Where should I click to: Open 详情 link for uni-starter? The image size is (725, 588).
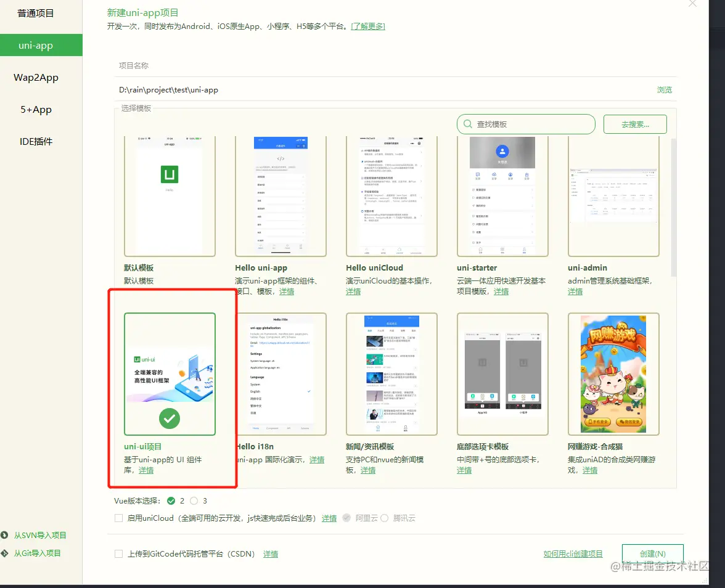pos(501,292)
